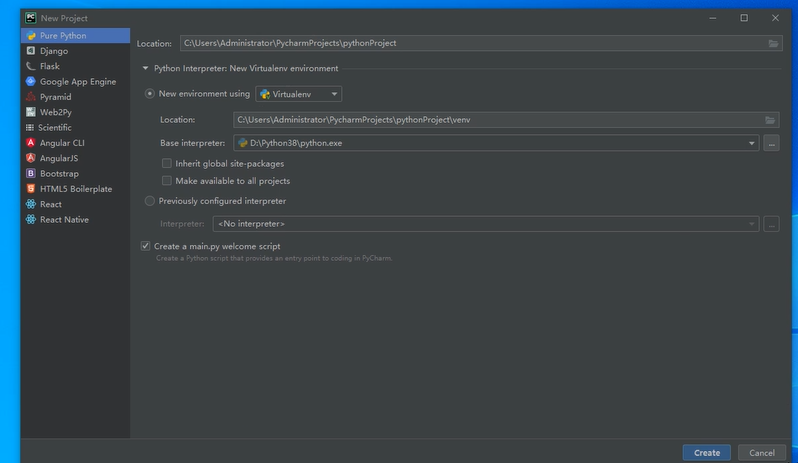The image size is (798, 463).
Task: Click the Scientific grid icon
Action: (30, 127)
